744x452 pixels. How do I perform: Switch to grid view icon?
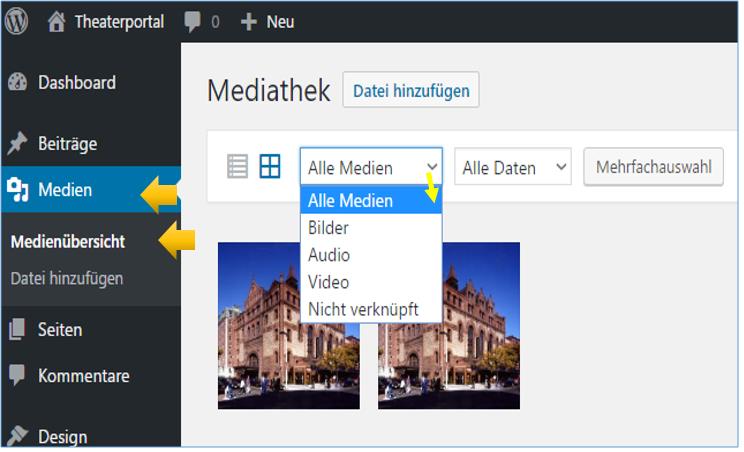[x=270, y=167]
